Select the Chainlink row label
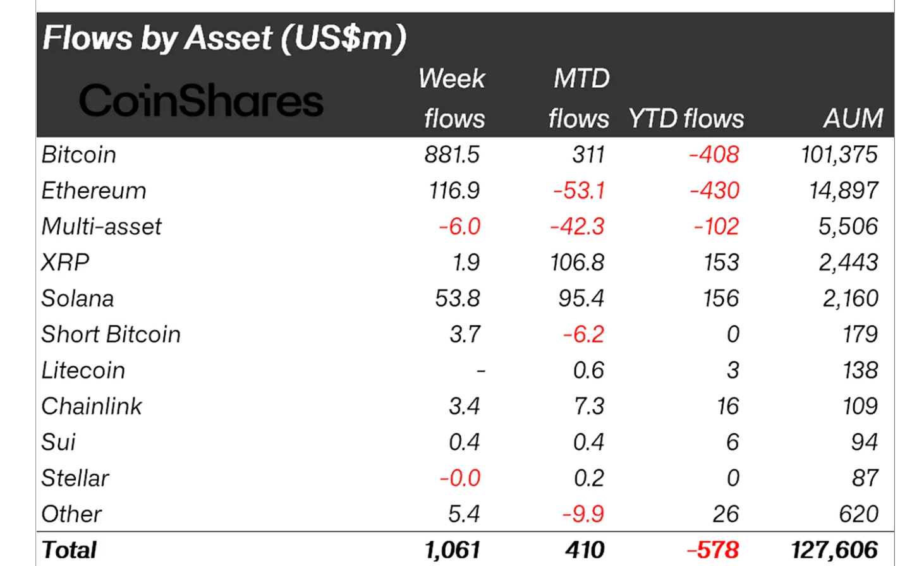 [92, 406]
